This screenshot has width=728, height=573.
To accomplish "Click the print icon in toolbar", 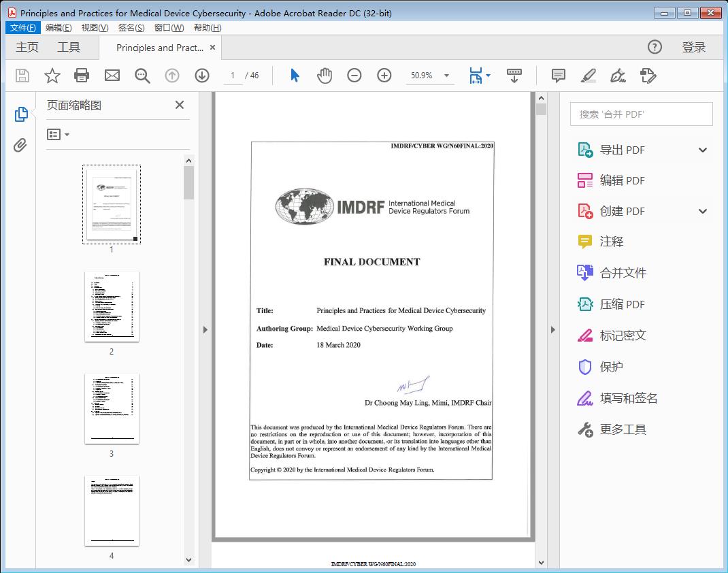I will (82, 76).
